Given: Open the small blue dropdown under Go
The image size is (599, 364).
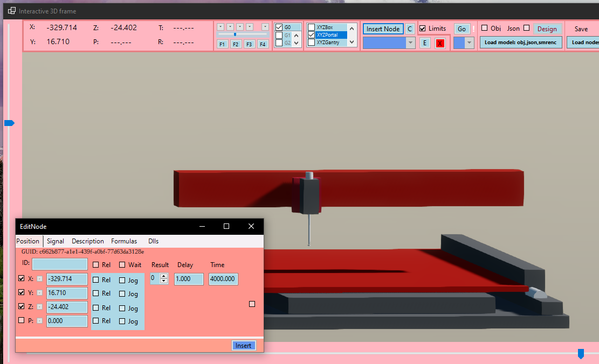Looking at the screenshot, I should (x=464, y=43).
